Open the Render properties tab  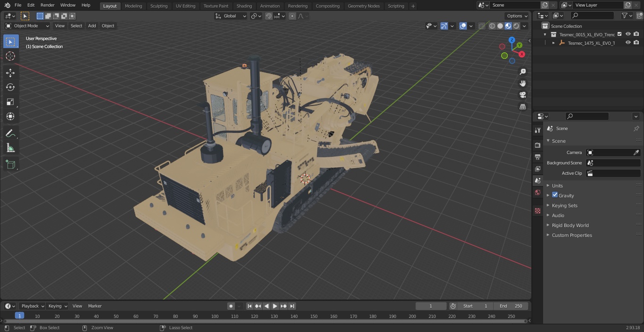pyautogui.click(x=537, y=145)
